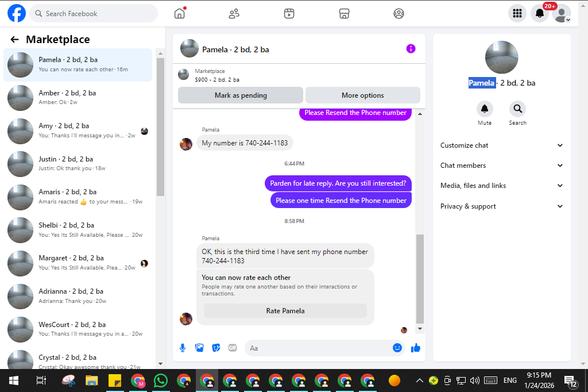This screenshot has width=588, height=392.
Task: Open the Amber conversation
Action: 78,98
